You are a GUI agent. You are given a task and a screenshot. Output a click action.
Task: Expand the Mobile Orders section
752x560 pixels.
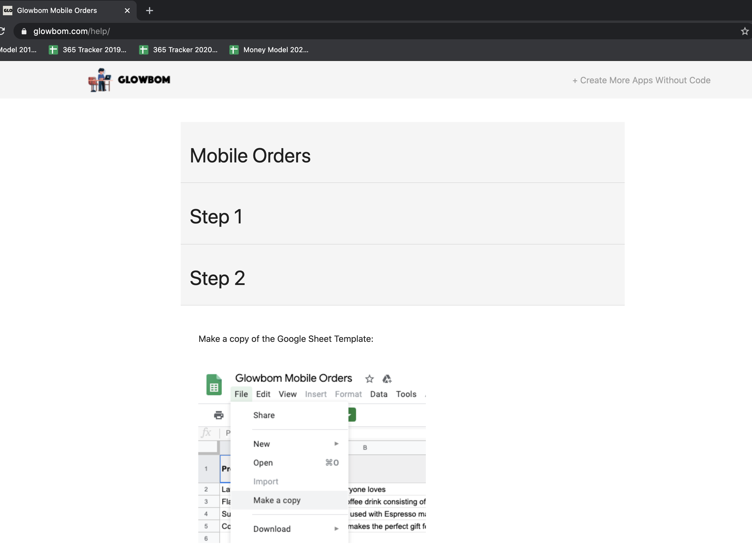250,156
